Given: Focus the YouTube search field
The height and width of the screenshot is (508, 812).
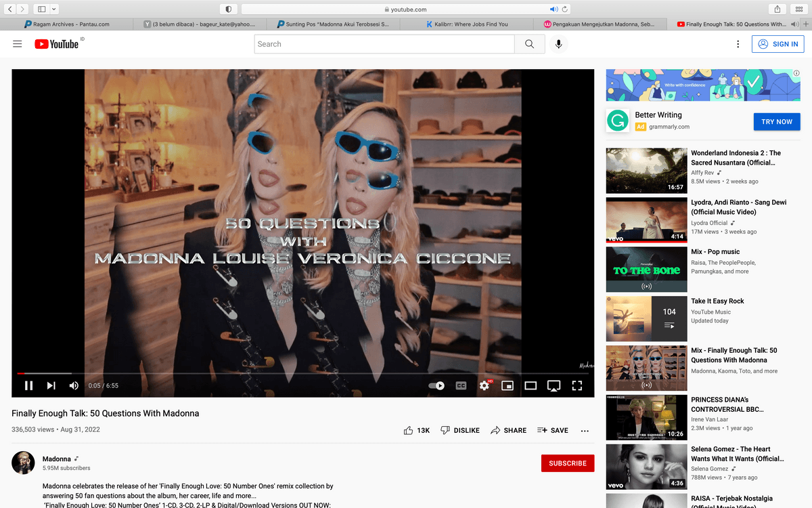Looking at the screenshot, I should [x=384, y=44].
